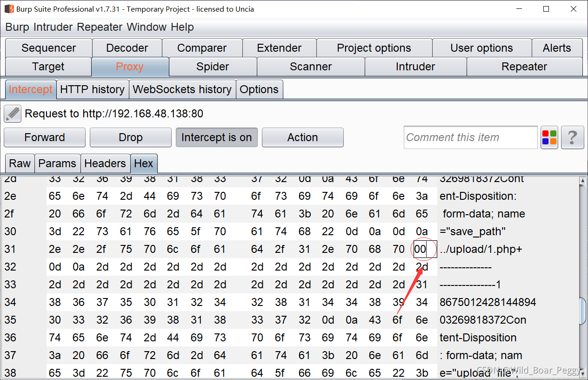588x380 pixels.
Task: Switch to the Intruder tool tab
Action: (x=415, y=67)
